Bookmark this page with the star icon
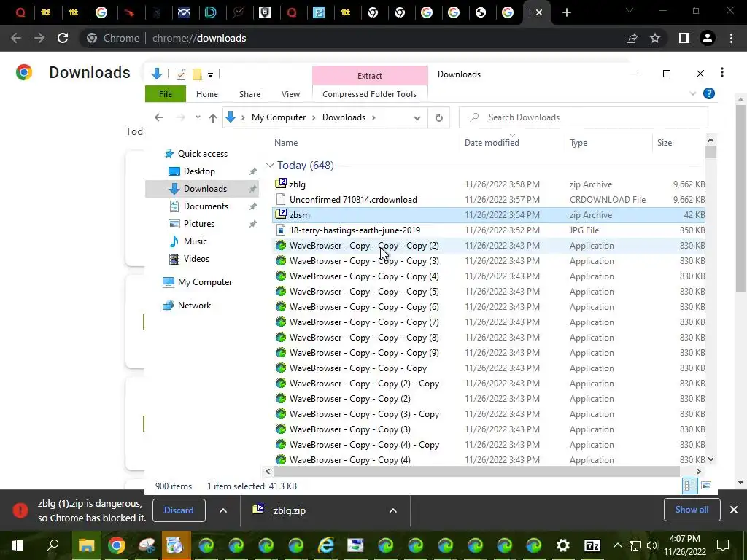Viewport: 747px width, 560px height. coord(655,38)
